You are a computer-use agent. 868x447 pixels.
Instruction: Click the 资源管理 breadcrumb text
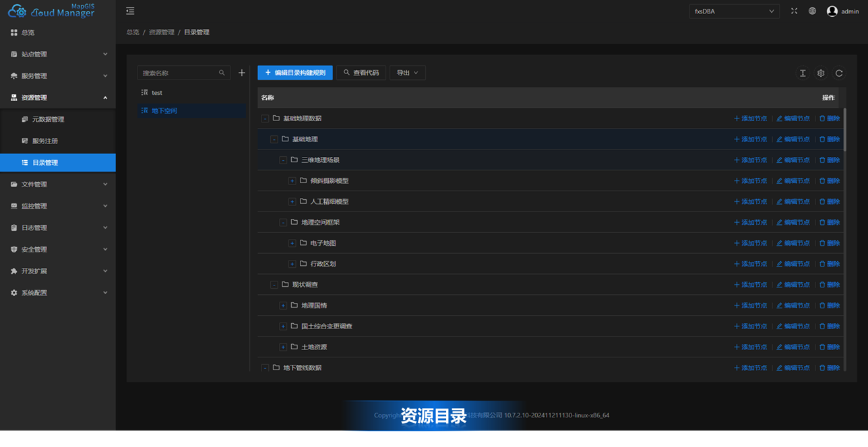[x=161, y=32]
